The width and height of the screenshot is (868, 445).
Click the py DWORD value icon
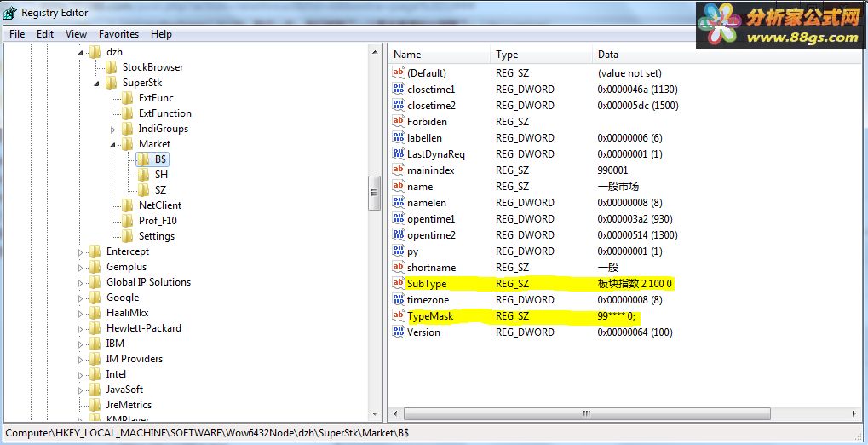(398, 251)
